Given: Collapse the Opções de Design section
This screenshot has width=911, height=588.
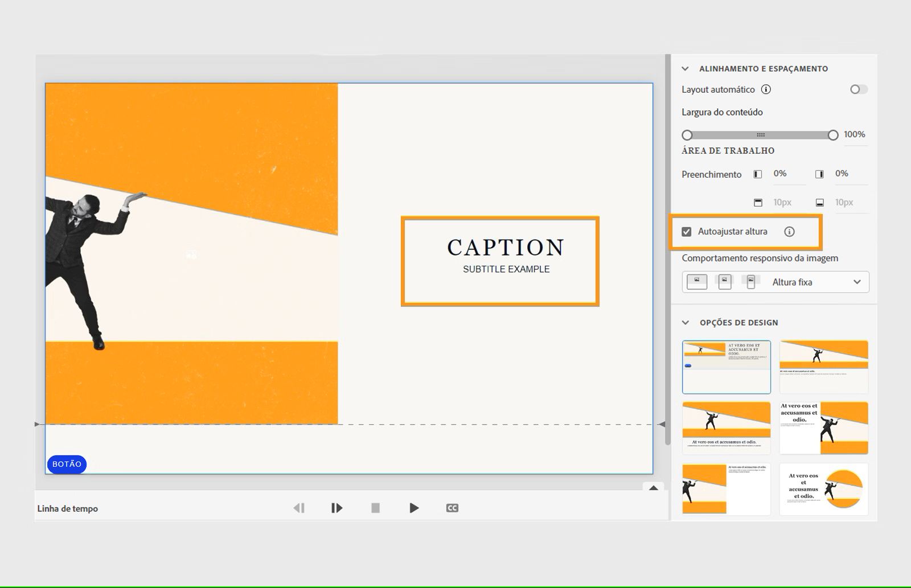Looking at the screenshot, I should pos(686,323).
